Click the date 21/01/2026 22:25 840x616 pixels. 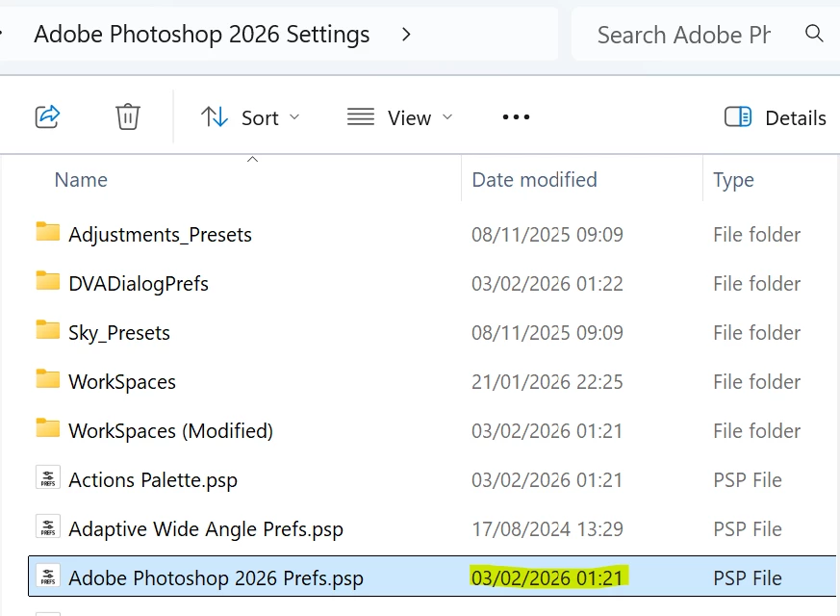[547, 382]
